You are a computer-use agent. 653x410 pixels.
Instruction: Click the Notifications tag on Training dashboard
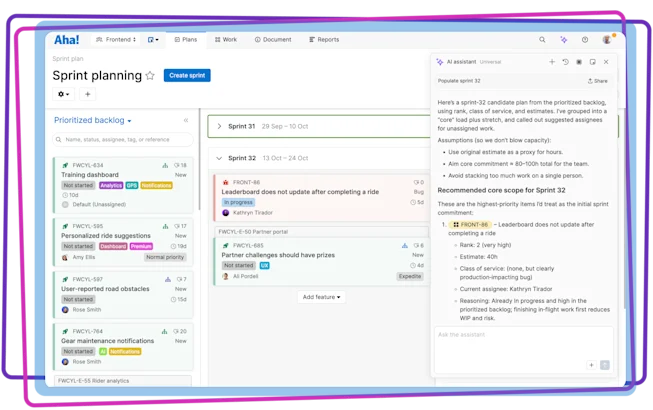[156, 185]
